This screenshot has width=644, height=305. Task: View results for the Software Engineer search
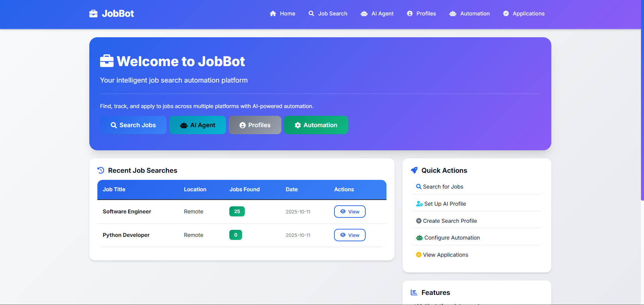pos(350,211)
